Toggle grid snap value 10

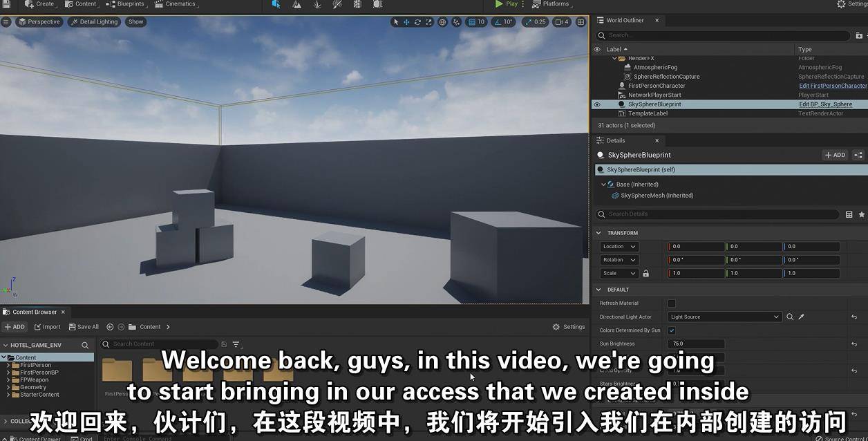(477, 22)
